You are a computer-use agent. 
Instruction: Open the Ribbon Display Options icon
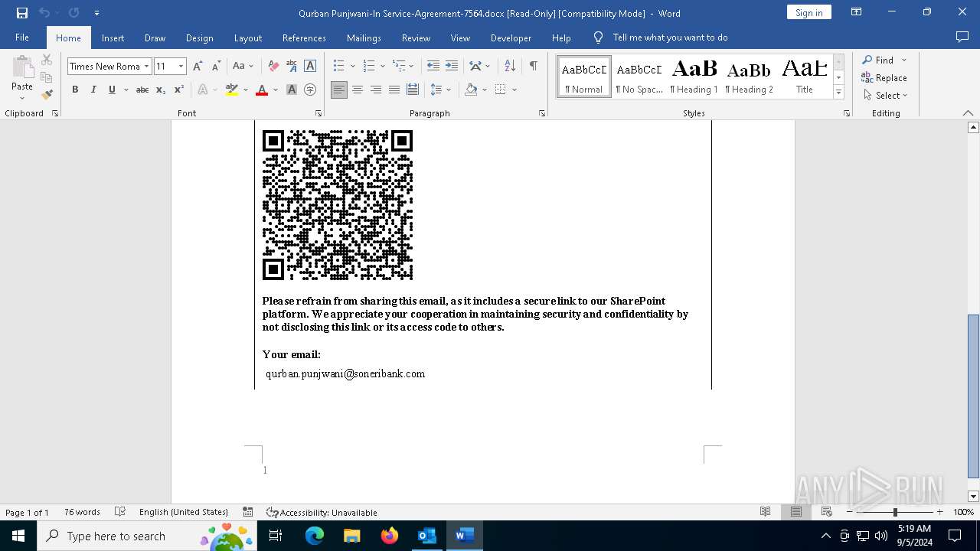[x=857, y=12]
